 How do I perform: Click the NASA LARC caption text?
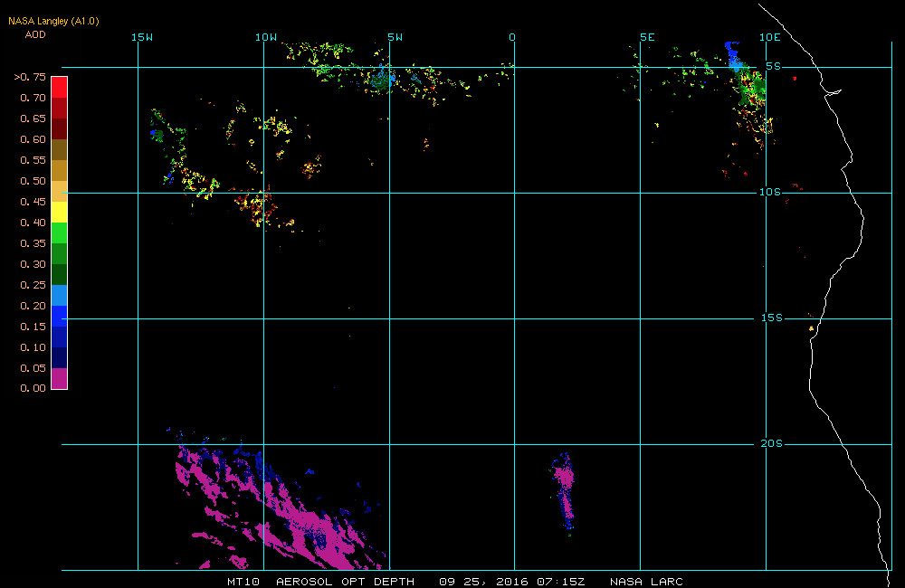point(646,582)
